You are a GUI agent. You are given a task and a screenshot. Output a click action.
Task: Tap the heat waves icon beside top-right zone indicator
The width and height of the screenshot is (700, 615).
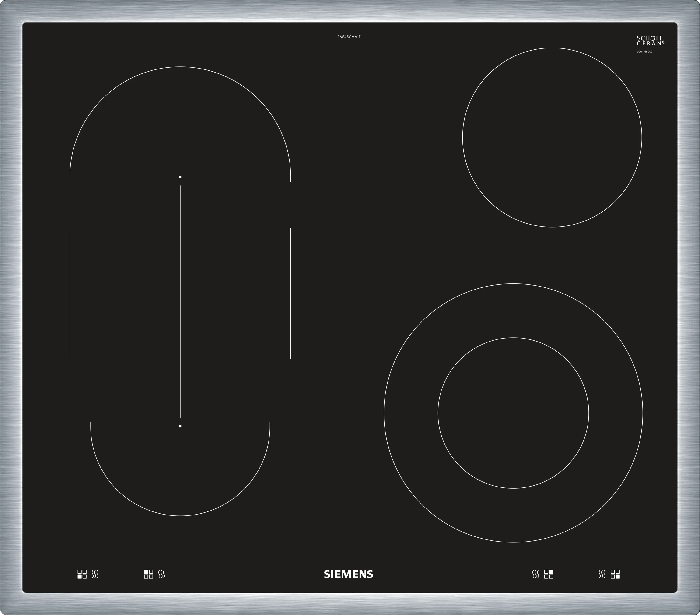tap(535, 574)
